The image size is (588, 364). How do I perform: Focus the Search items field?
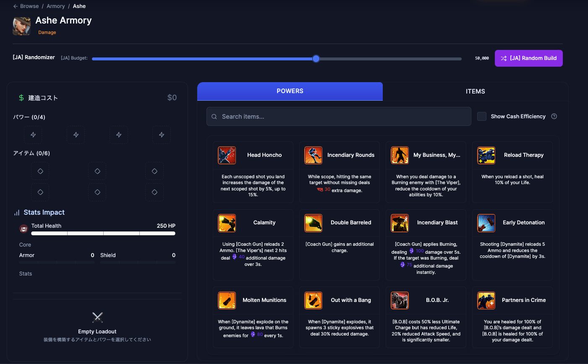(338, 117)
